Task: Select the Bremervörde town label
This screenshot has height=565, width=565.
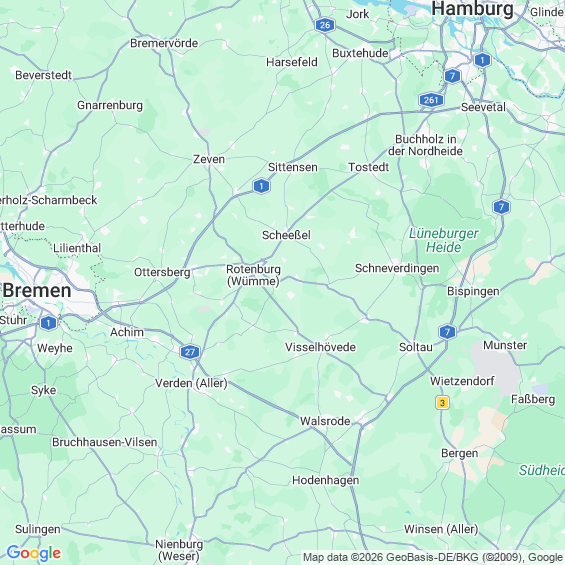Action: (164, 43)
